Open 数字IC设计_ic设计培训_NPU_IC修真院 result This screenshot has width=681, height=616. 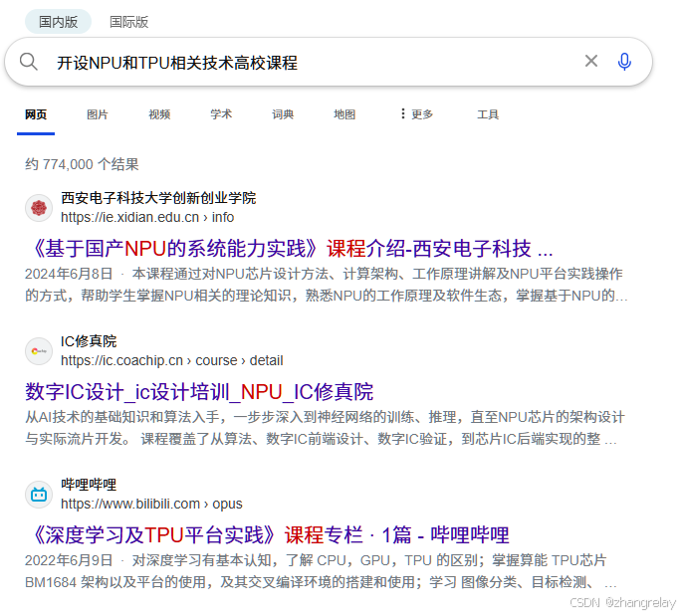tap(199, 391)
